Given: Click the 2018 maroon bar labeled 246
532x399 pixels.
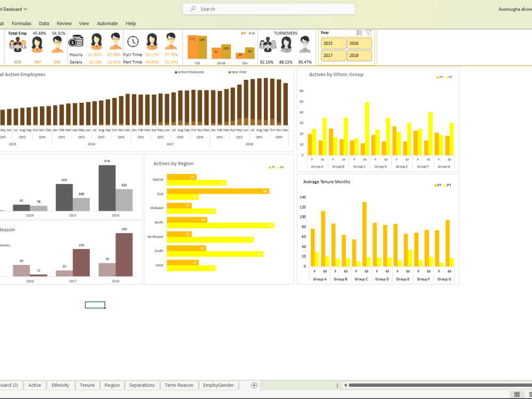Looking at the screenshot, I should tap(124, 254).
